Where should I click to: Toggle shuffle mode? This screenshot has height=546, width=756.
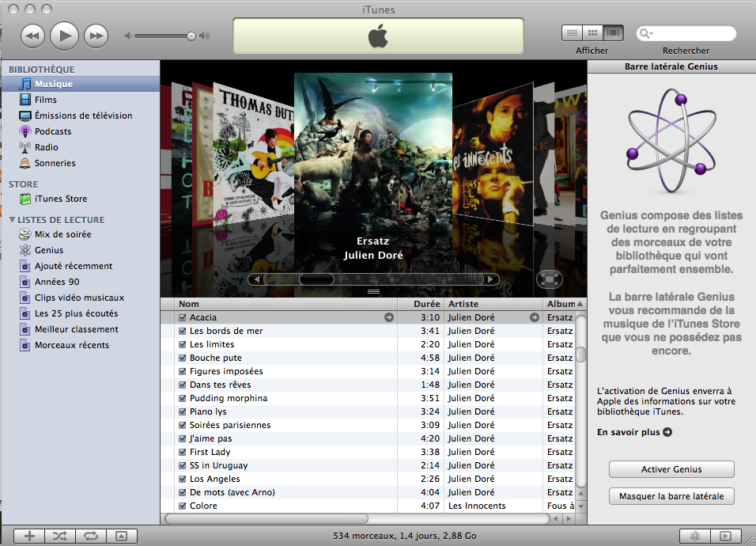pyautogui.click(x=60, y=536)
